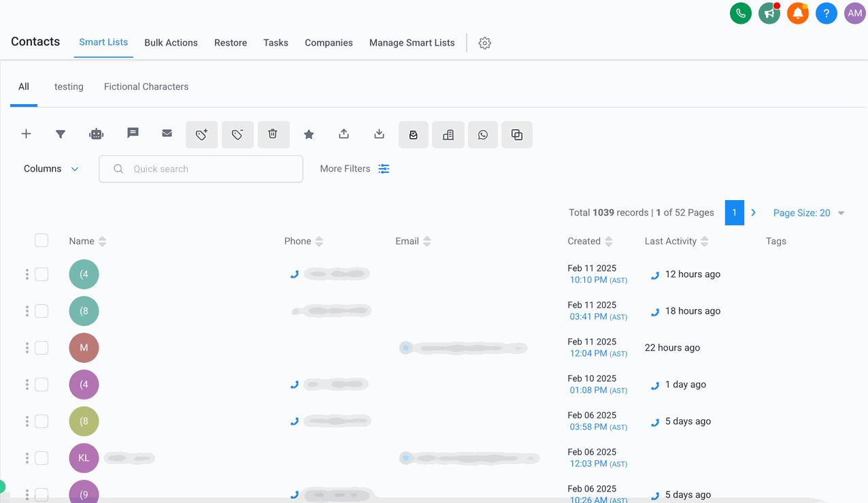This screenshot has width=868, height=503.
Task: Click the star review icon
Action: (309, 135)
